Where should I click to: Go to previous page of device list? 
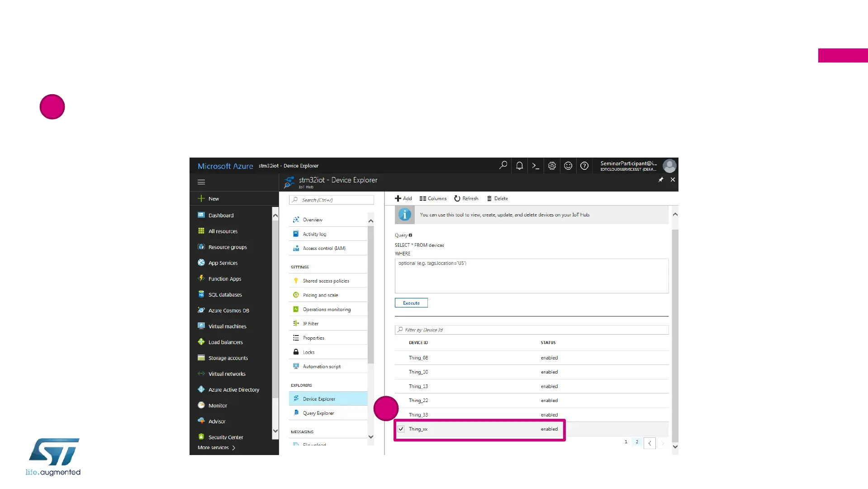[x=650, y=443]
